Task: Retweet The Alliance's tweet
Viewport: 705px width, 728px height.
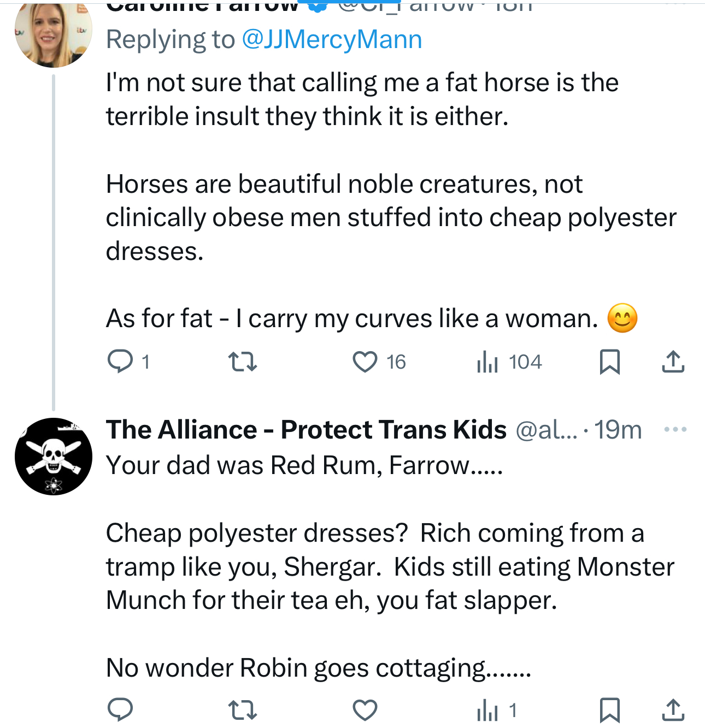Action: click(242, 709)
